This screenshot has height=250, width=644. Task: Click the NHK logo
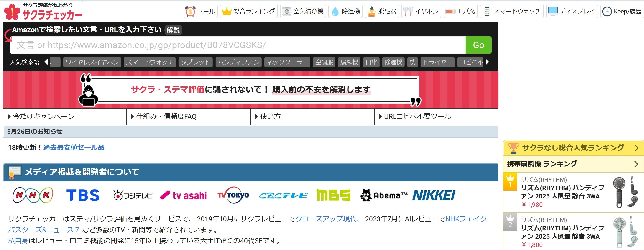click(x=33, y=195)
